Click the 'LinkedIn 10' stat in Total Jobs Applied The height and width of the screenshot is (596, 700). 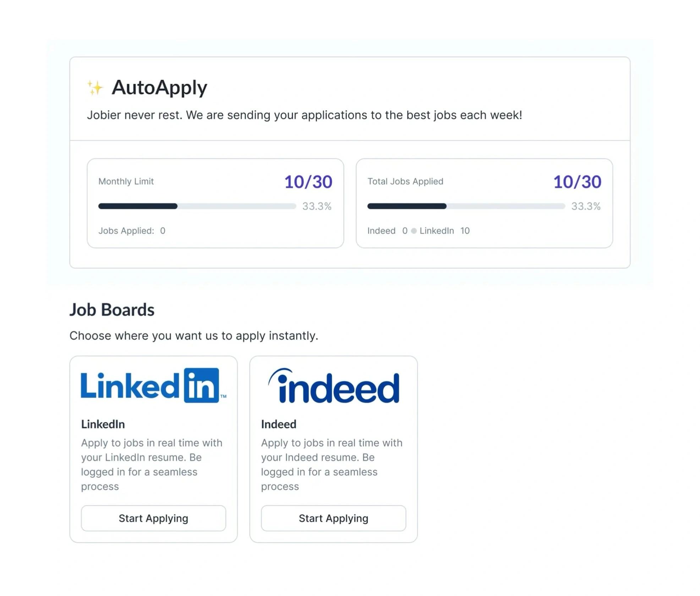[x=444, y=231]
